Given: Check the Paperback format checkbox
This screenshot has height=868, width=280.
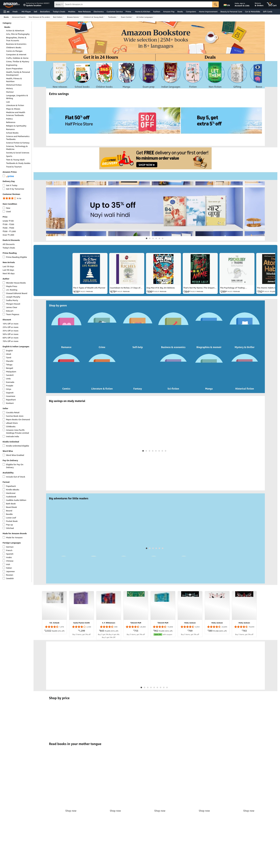Looking at the screenshot, I should tap(4, 486).
